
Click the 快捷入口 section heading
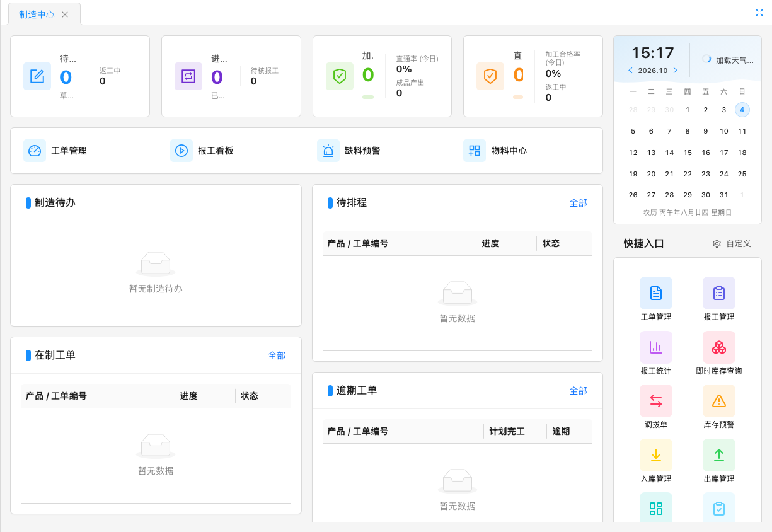click(x=644, y=243)
